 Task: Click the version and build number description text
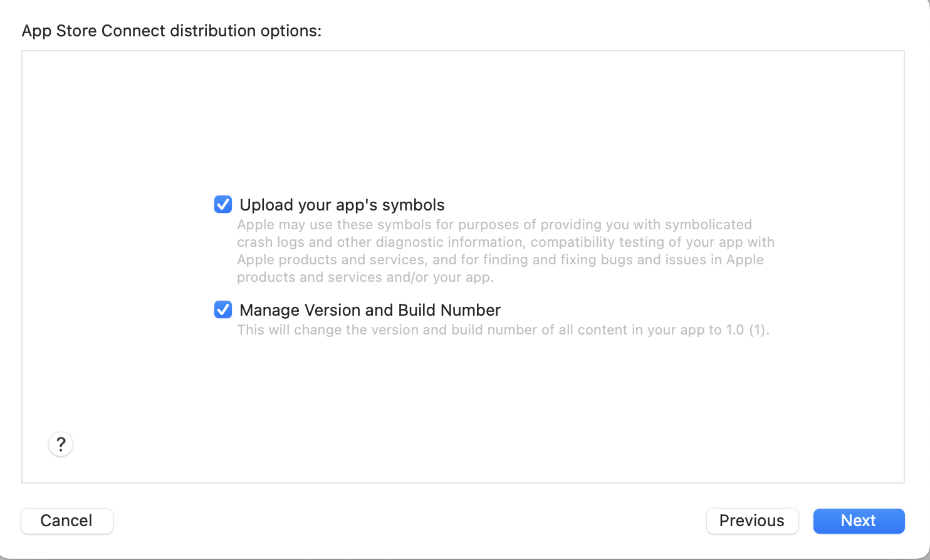[476, 330]
